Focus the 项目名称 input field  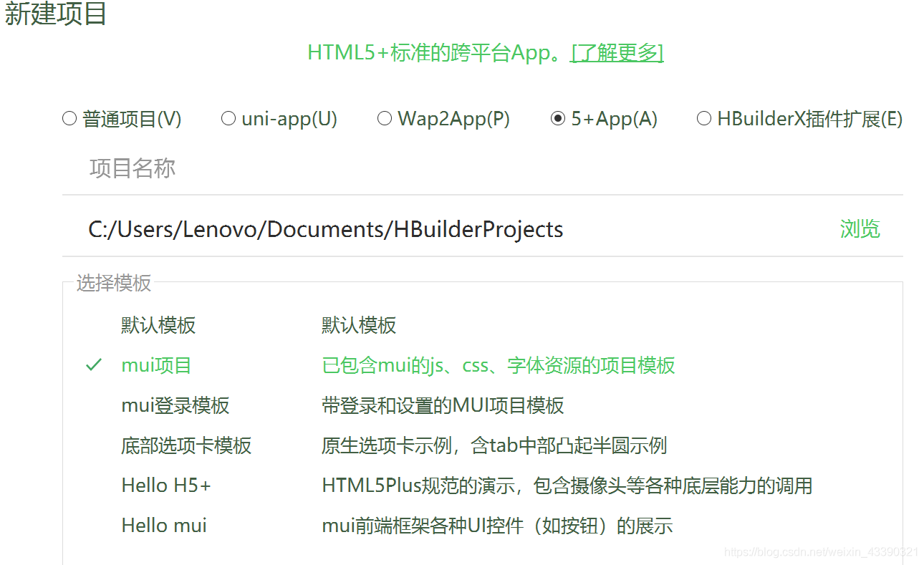pos(482,169)
